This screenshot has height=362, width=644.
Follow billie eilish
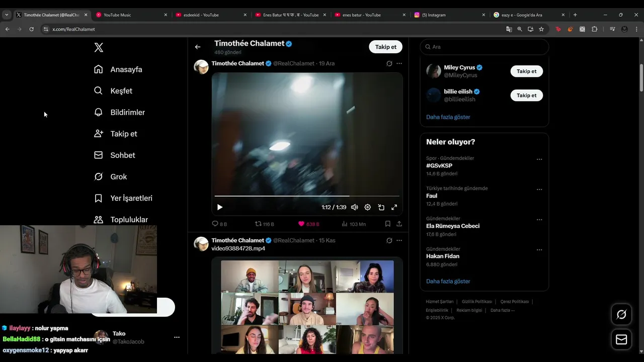click(526, 96)
